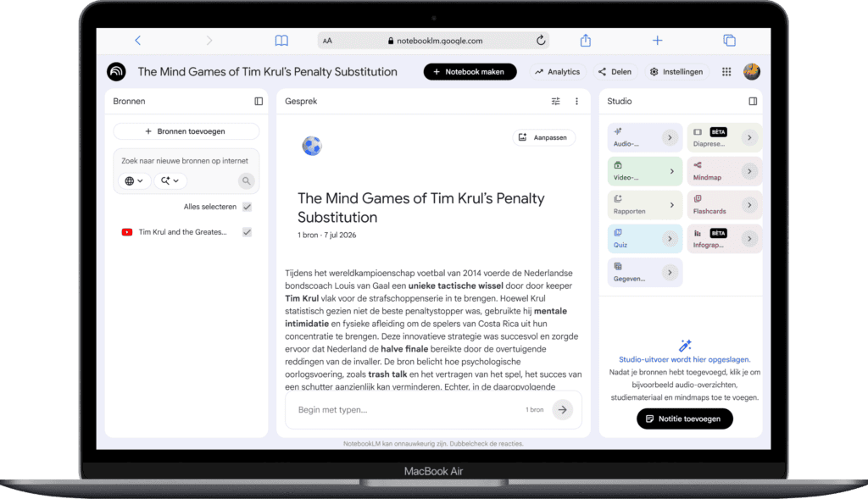Click the Gesprek panel heading
868x499 pixels.
[x=301, y=101]
